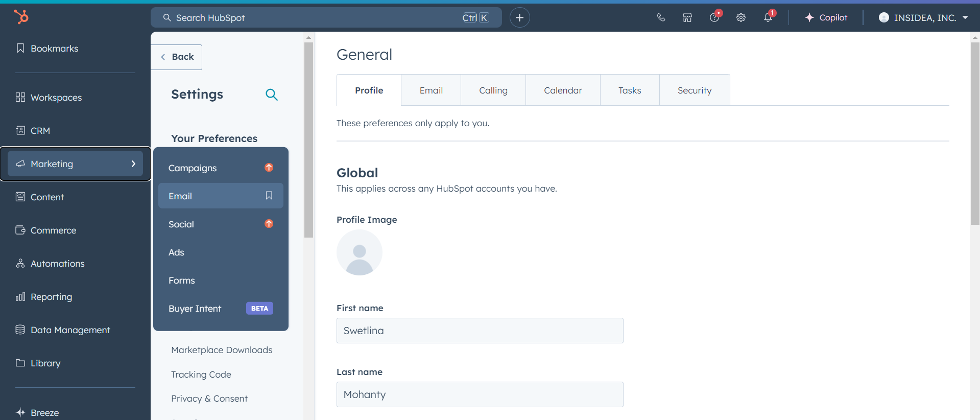The width and height of the screenshot is (980, 420).
Task: Click the Last name input field
Action: 480,394
